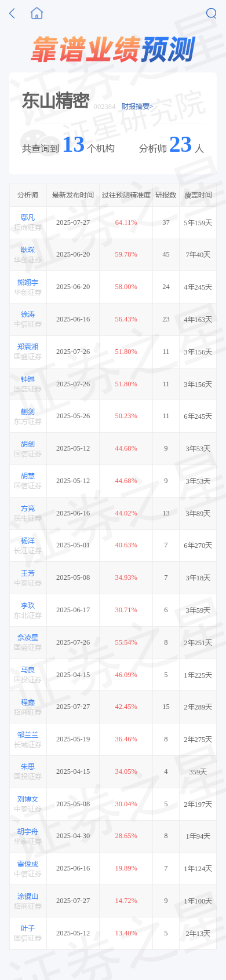This screenshot has width=226, height=980.
Task: Select the 分析师 column header
Action: [28, 195]
